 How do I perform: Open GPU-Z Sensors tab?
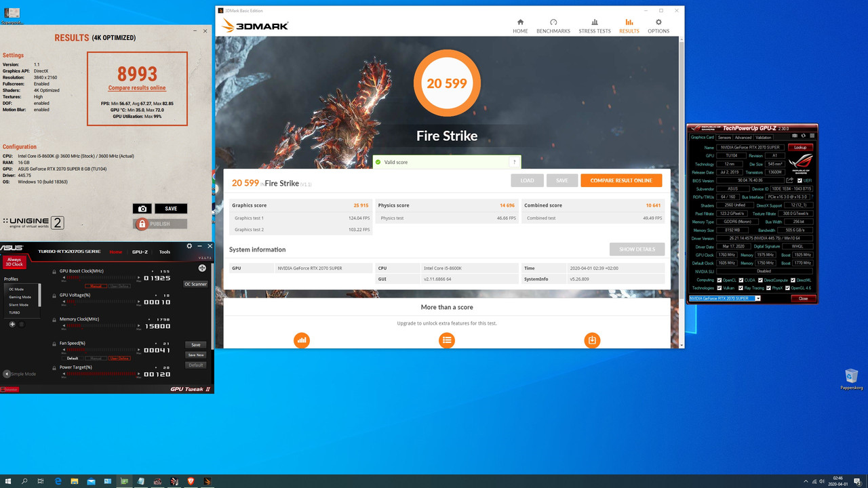coord(724,138)
